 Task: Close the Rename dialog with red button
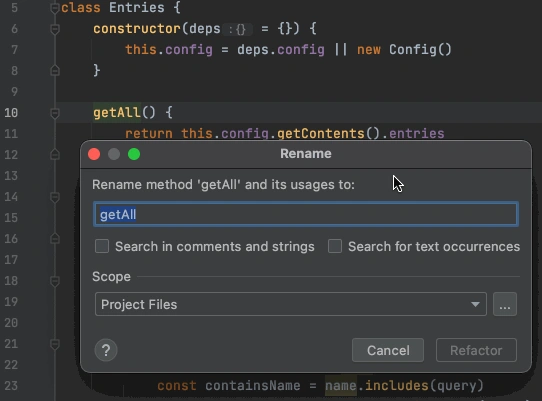pos(94,154)
